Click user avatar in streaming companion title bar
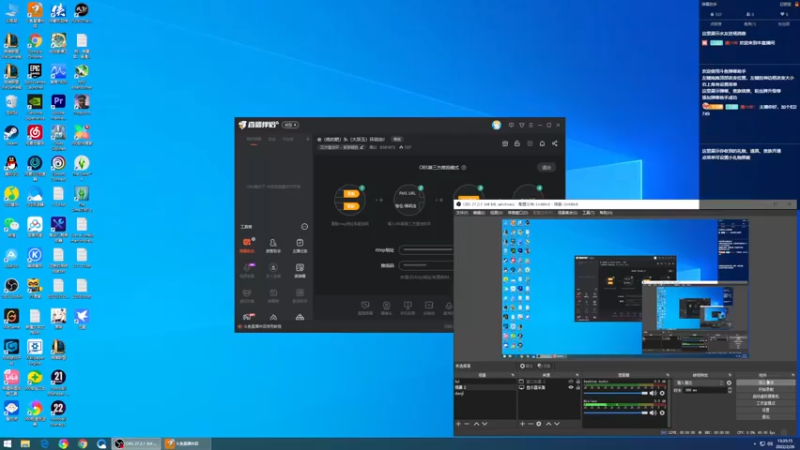 [x=496, y=125]
